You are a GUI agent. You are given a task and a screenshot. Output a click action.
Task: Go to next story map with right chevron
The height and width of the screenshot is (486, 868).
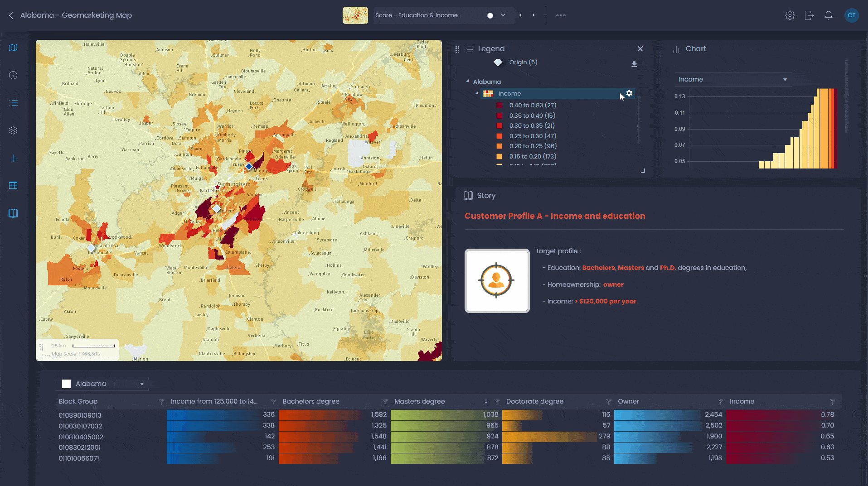pyautogui.click(x=533, y=15)
